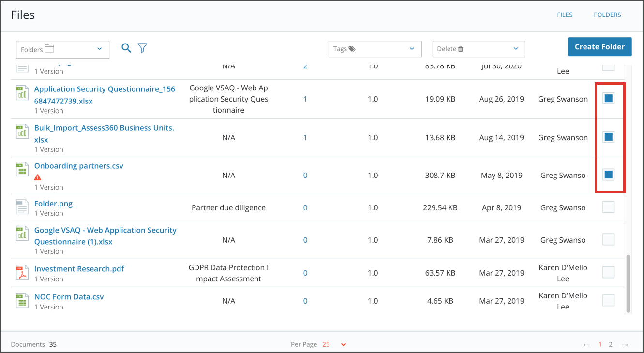Image resolution: width=644 pixels, height=353 pixels.
Task: Open the Onboarding partners.csv file
Action: click(79, 166)
